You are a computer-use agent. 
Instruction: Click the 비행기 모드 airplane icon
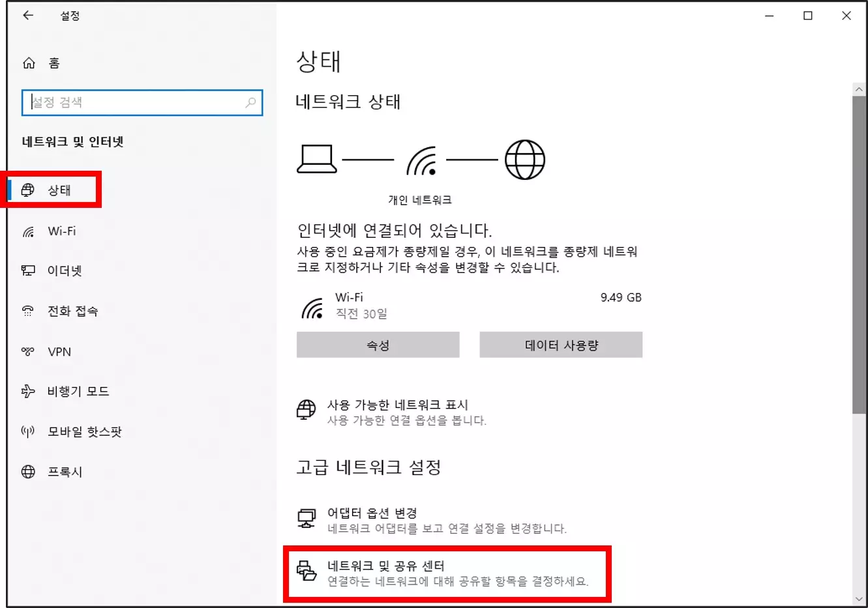coord(28,391)
